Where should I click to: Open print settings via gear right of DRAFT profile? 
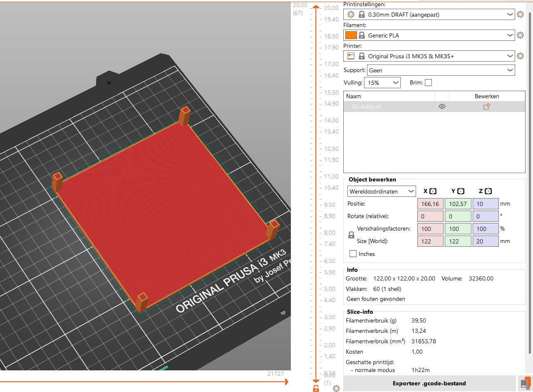520,15
